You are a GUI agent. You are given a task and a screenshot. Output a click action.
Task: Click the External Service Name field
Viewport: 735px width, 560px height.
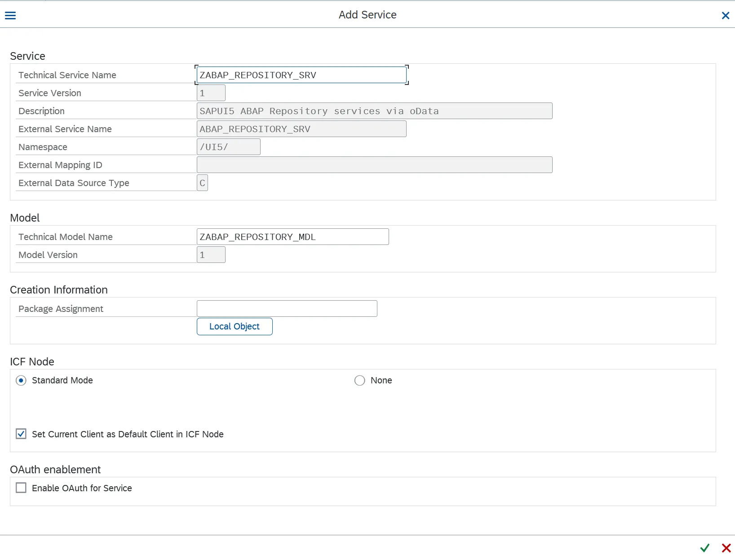(x=301, y=129)
